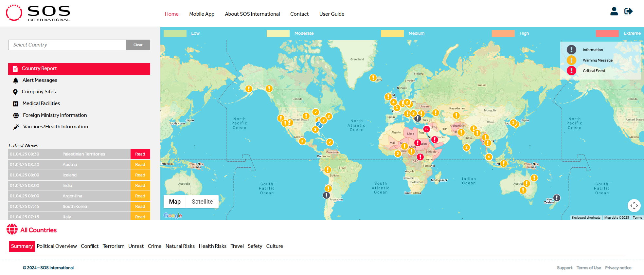This screenshot has width=644, height=275.
Task: Click the SOS International logo
Action: click(x=38, y=13)
